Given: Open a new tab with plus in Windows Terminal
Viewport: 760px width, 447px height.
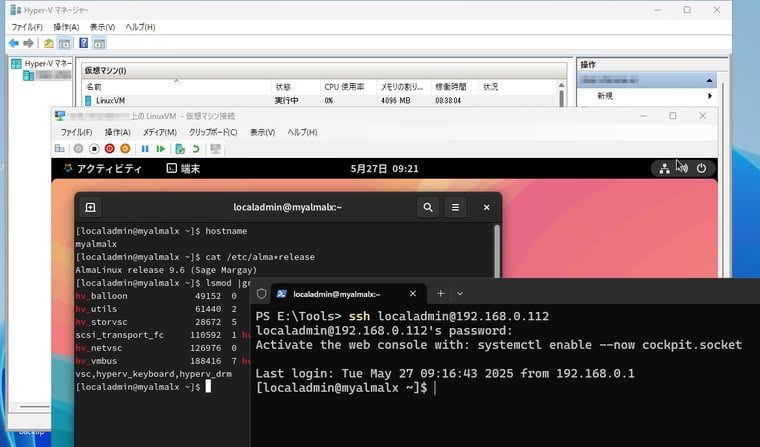Looking at the screenshot, I should 440,293.
